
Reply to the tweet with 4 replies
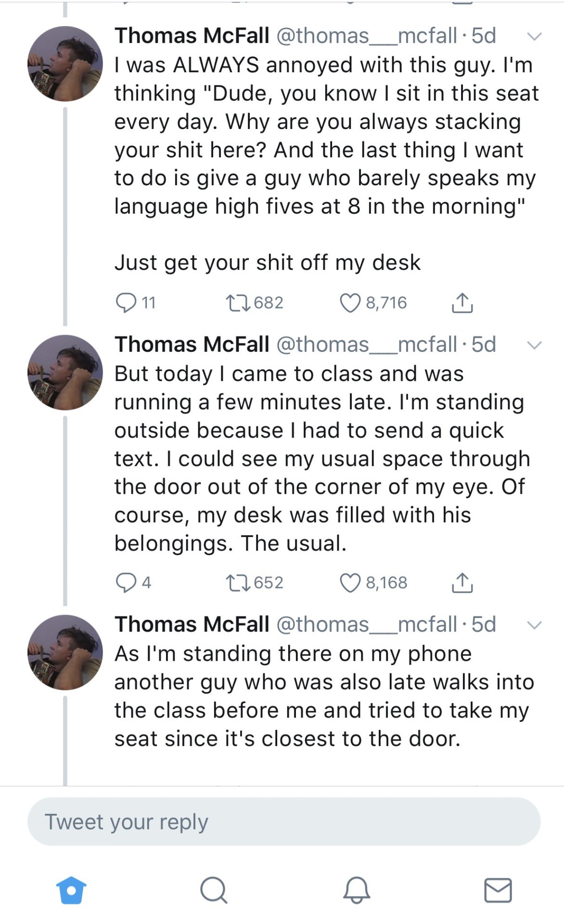(126, 582)
